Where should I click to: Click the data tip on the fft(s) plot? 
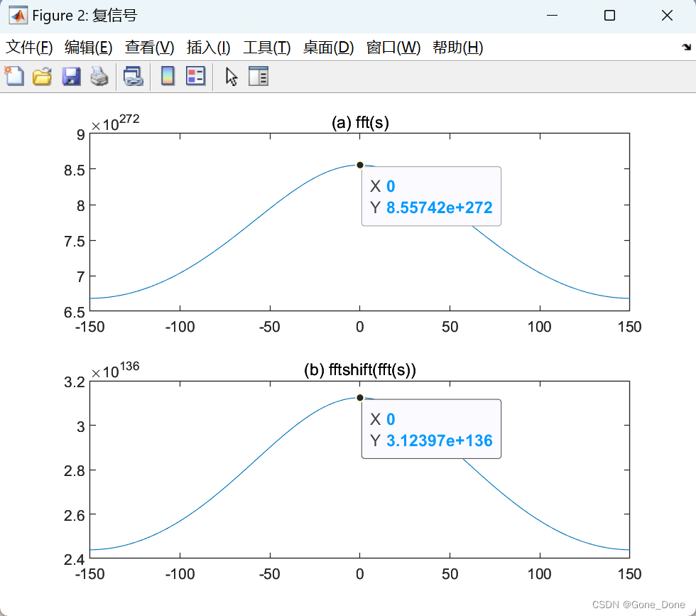coord(431,196)
